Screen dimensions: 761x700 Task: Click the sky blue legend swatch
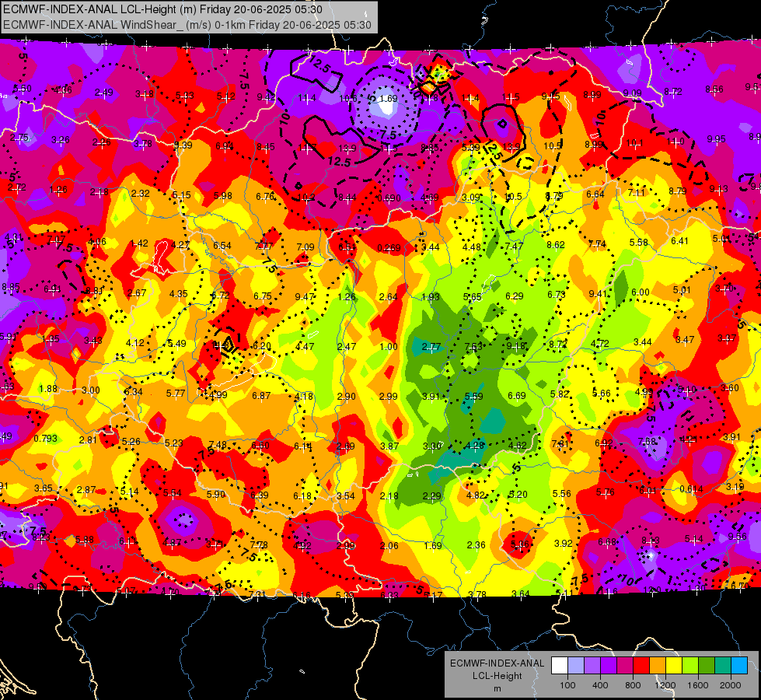739,666
